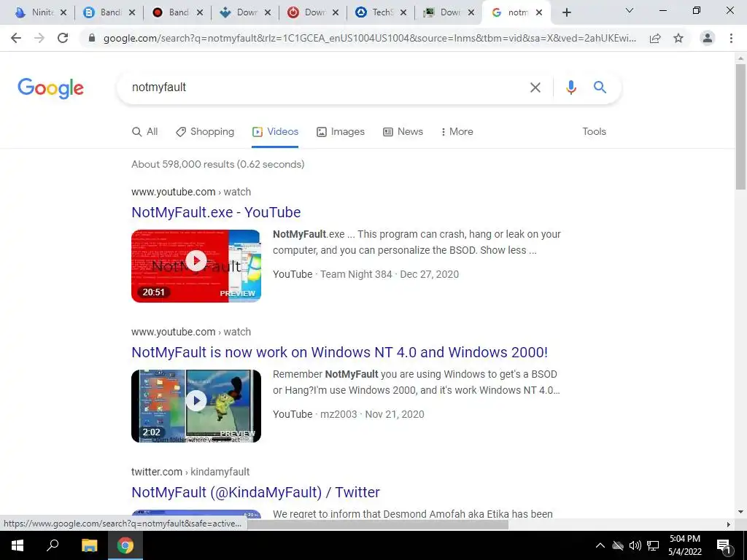
Task: Click Chrome icon in taskbar
Action: point(125,545)
